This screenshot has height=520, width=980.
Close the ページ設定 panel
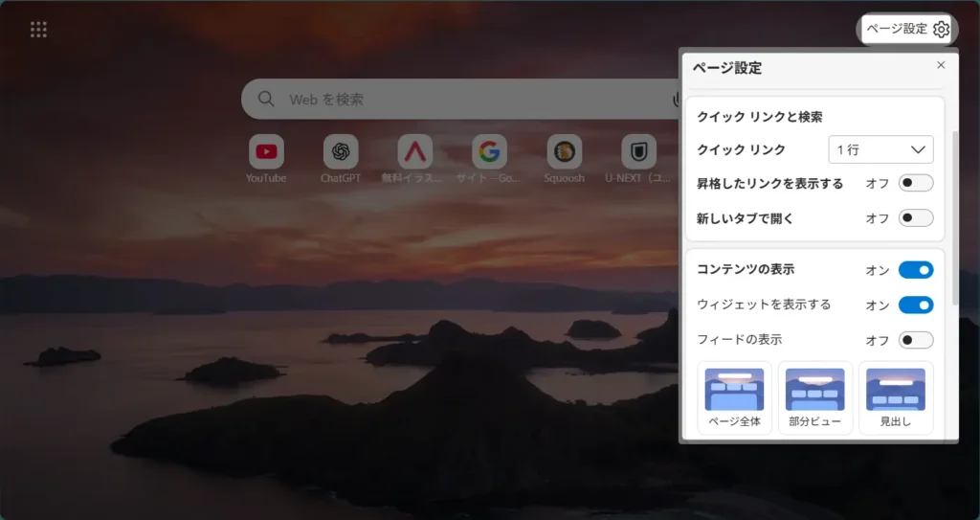[x=941, y=65]
